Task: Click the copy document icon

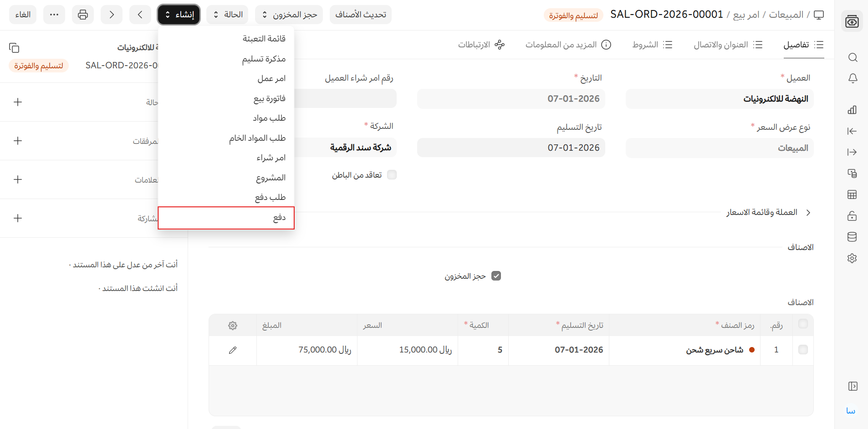Action: (x=14, y=48)
